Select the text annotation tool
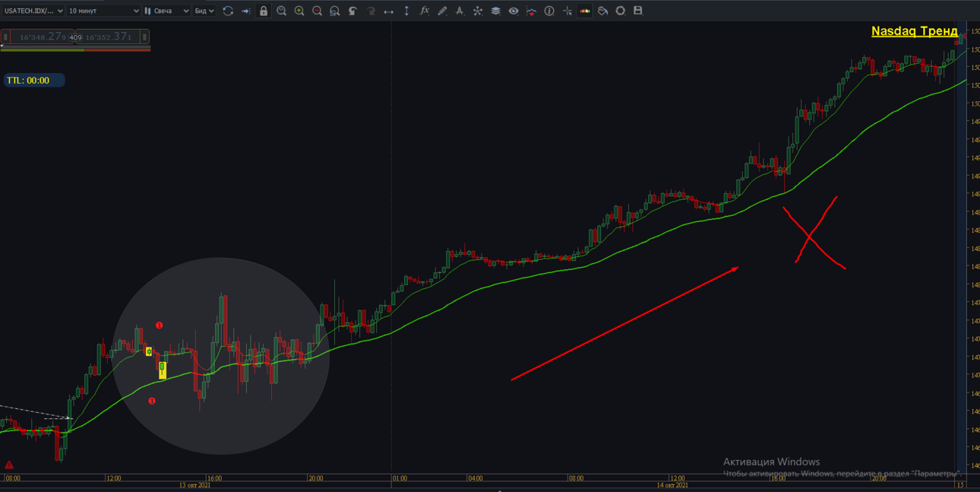The height and width of the screenshot is (492, 980). coord(460,11)
